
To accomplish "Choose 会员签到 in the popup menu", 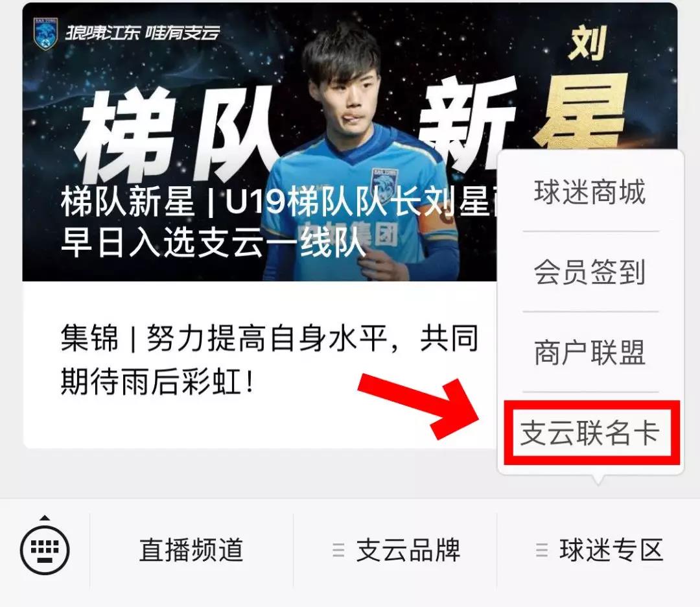I will click(590, 272).
